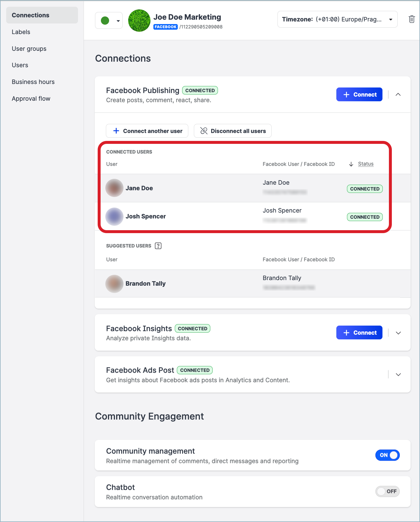The width and height of the screenshot is (420, 522).
Task: Toggle Community management switch off
Action: (x=387, y=455)
